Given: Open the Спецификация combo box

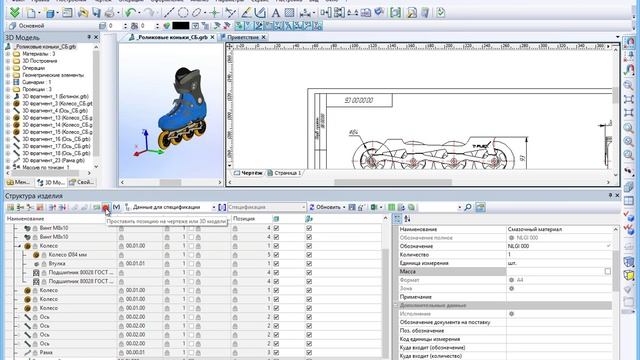Looking at the screenshot, I should 267,207.
